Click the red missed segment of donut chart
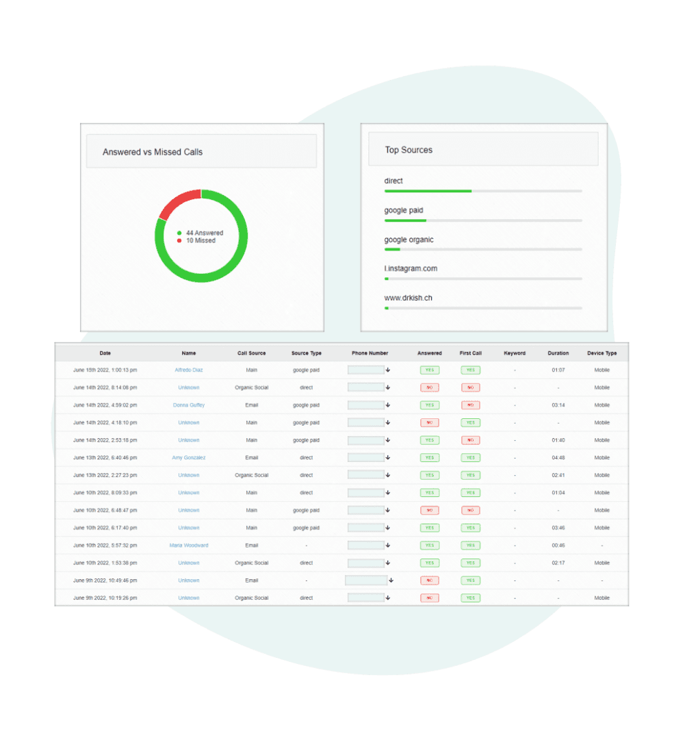Screen dimensions: 700x729 177,202
